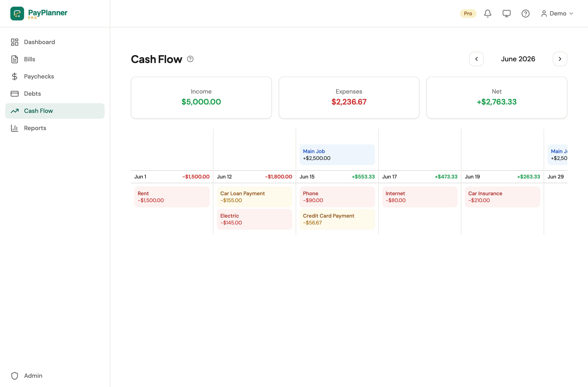The image size is (588, 387).
Task: Select the Car Loan Payment entry
Action: pos(254,197)
